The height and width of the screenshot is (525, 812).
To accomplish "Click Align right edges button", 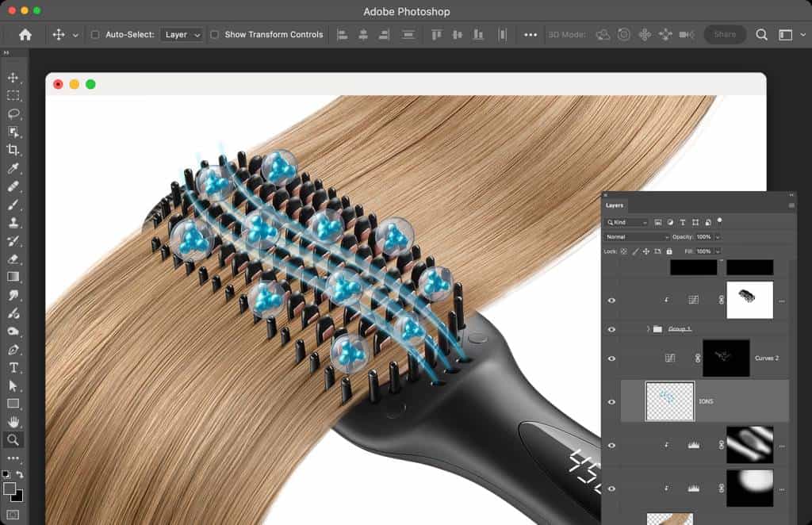I will coord(384,35).
